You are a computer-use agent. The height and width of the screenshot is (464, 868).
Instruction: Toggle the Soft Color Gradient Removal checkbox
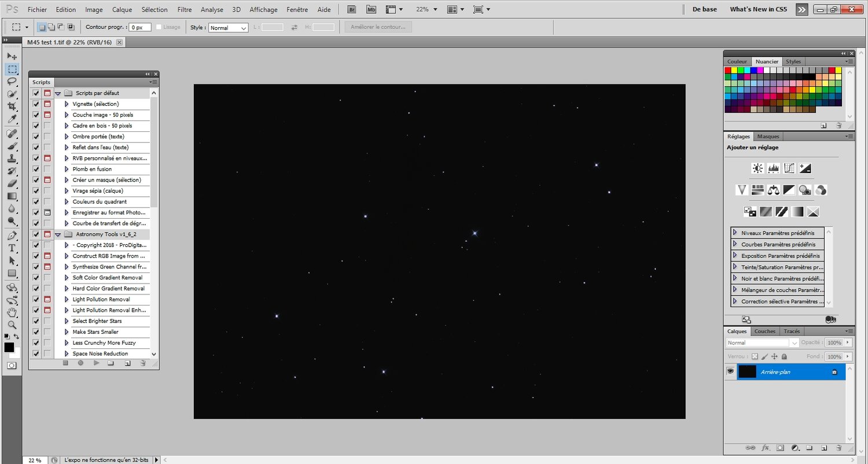pyautogui.click(x=36, y=278)
